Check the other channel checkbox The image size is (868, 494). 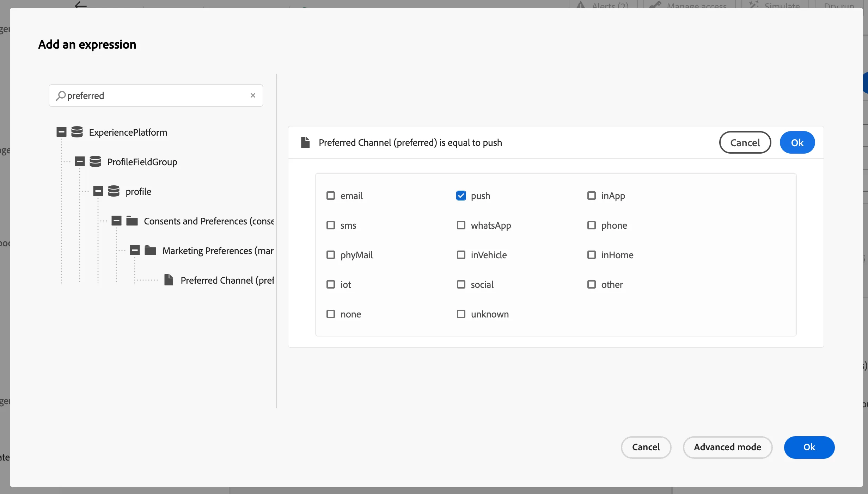click(592, 284)
